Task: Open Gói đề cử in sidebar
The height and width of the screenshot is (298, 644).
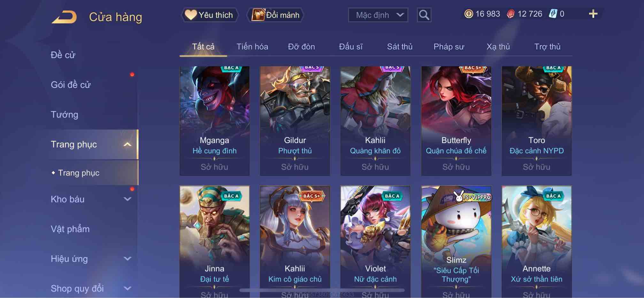Action: point(71,85)
